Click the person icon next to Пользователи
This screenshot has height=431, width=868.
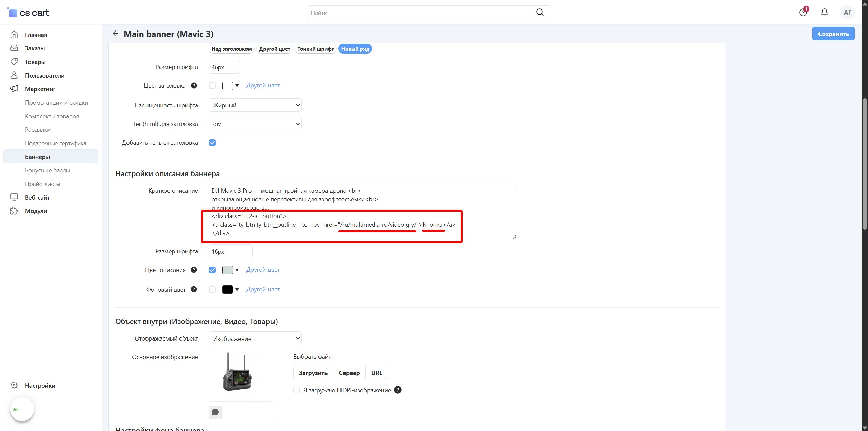pyautogui.click(x=14, y=75)
